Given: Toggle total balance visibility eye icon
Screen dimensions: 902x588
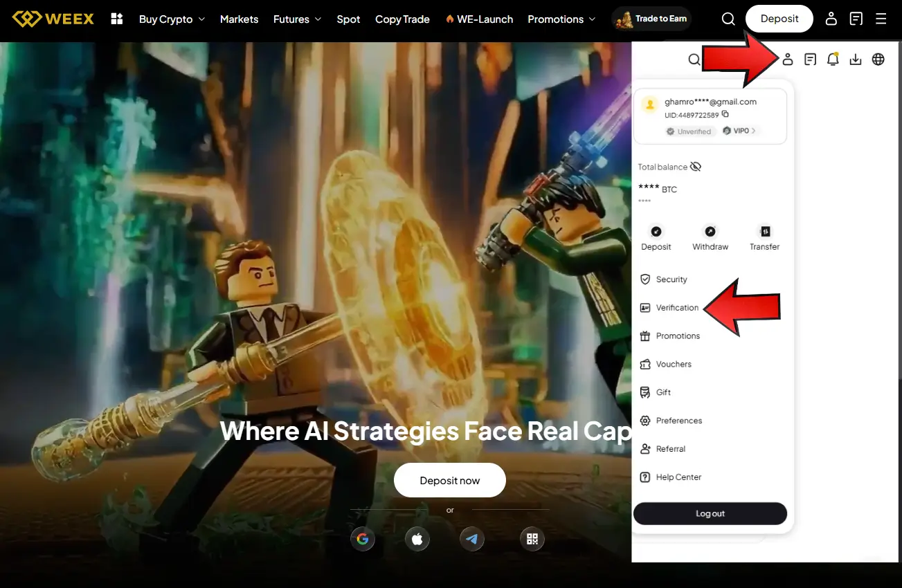Looking at the screenshot, I should (696, 167).
